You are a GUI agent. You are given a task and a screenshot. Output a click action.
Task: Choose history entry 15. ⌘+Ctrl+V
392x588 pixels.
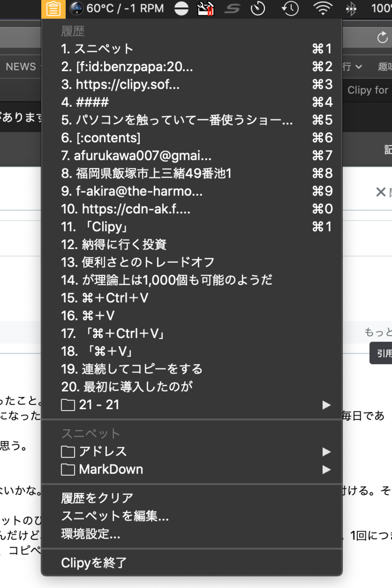coord(192,298)
